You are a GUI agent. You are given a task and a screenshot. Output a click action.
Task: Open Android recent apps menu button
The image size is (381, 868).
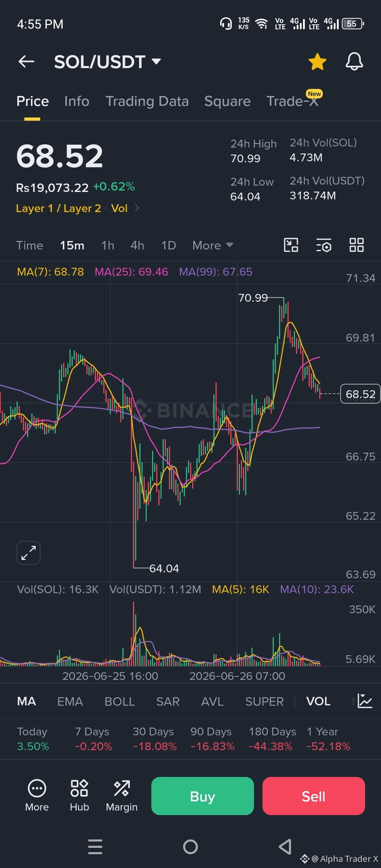(x=95, y=846)
